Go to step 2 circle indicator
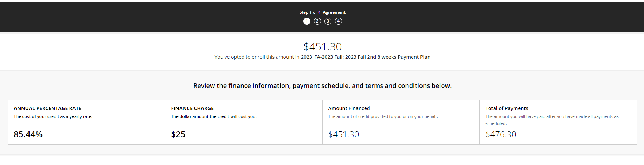 (317, 21)
